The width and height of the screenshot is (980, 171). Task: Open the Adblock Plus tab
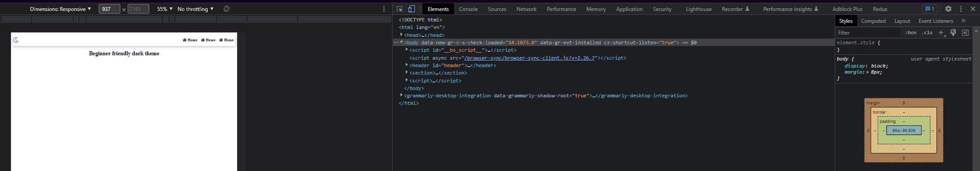[x=847, y=9]
